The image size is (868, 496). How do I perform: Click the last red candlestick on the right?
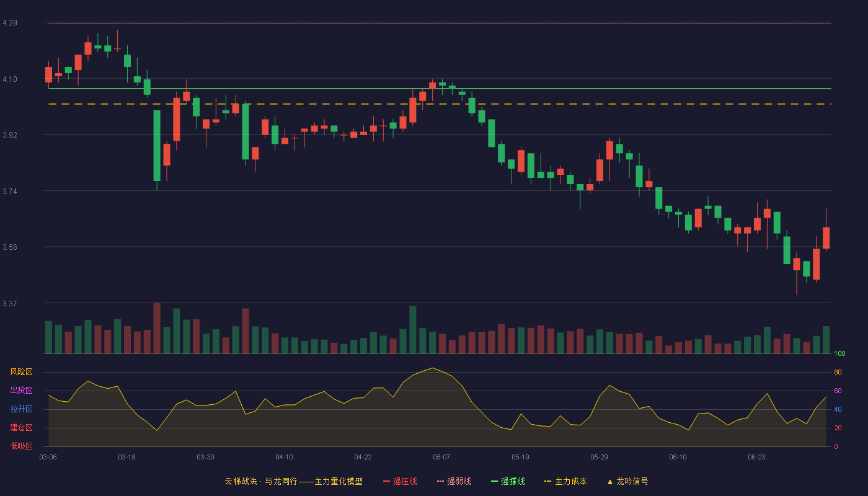826,238
